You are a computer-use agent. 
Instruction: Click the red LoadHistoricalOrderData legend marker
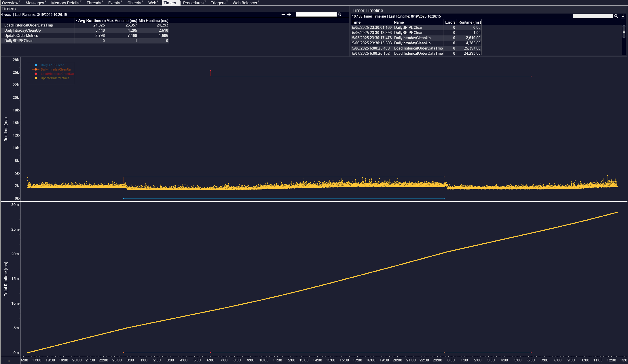tap(36, 74)
